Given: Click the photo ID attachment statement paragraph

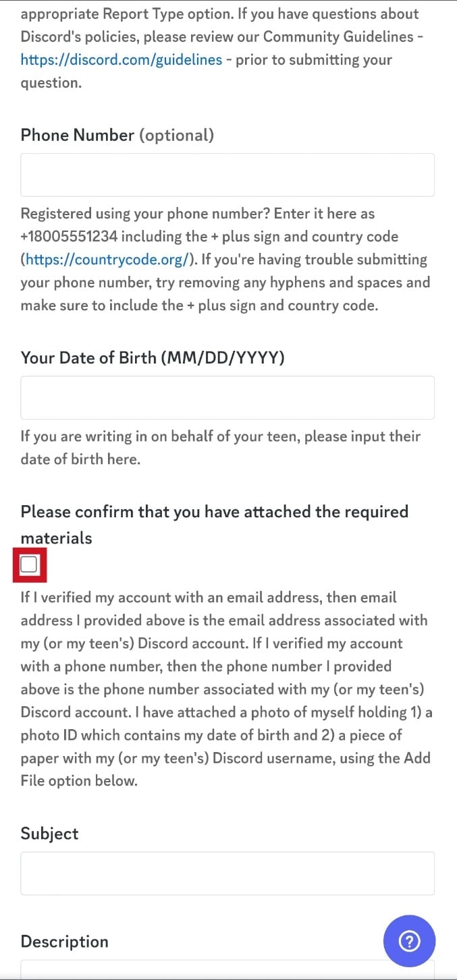Looking at the screenshot, I should click(x=225, y=689).
